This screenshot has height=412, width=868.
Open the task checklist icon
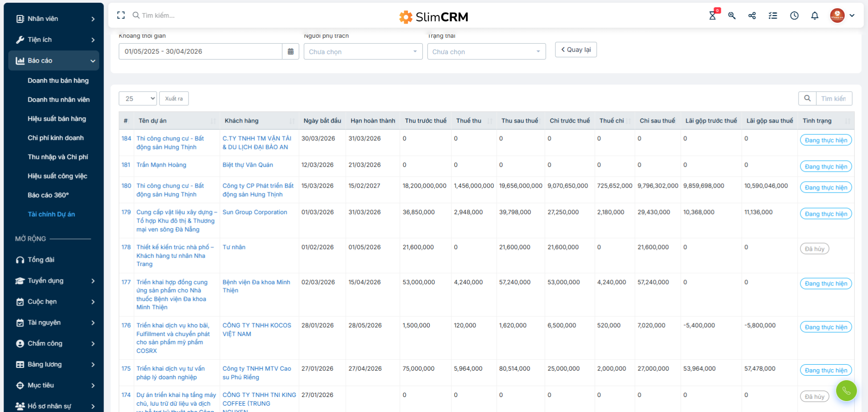(x=773, y=16)
